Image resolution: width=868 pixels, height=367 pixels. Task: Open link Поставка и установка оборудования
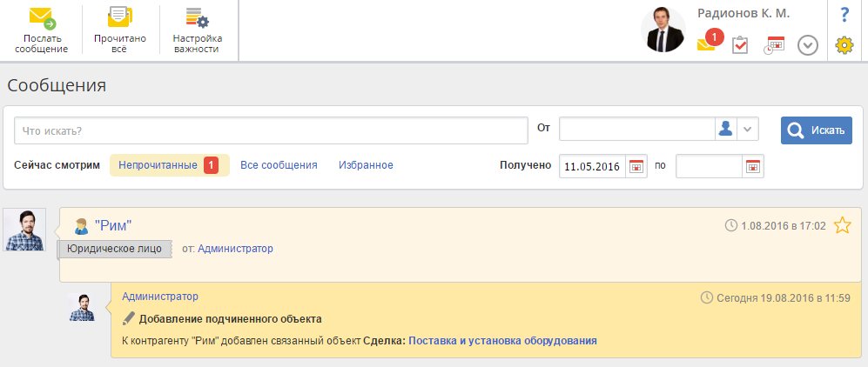[x=502, y=341]
